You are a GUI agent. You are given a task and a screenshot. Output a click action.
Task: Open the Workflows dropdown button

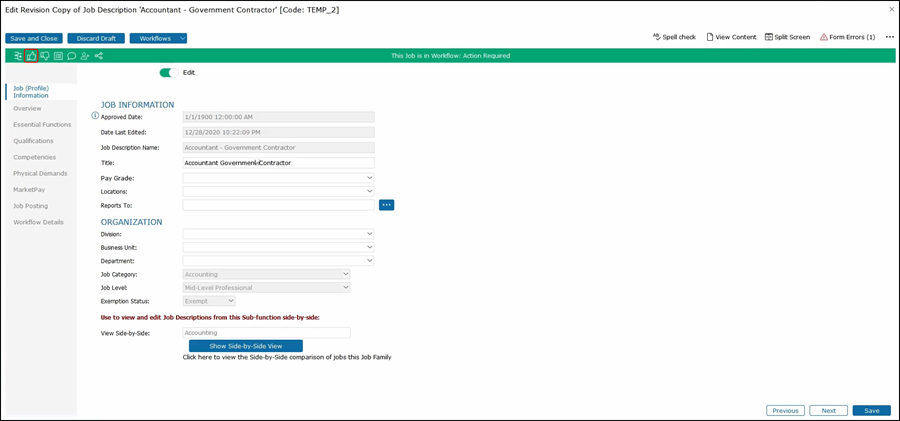158,38
